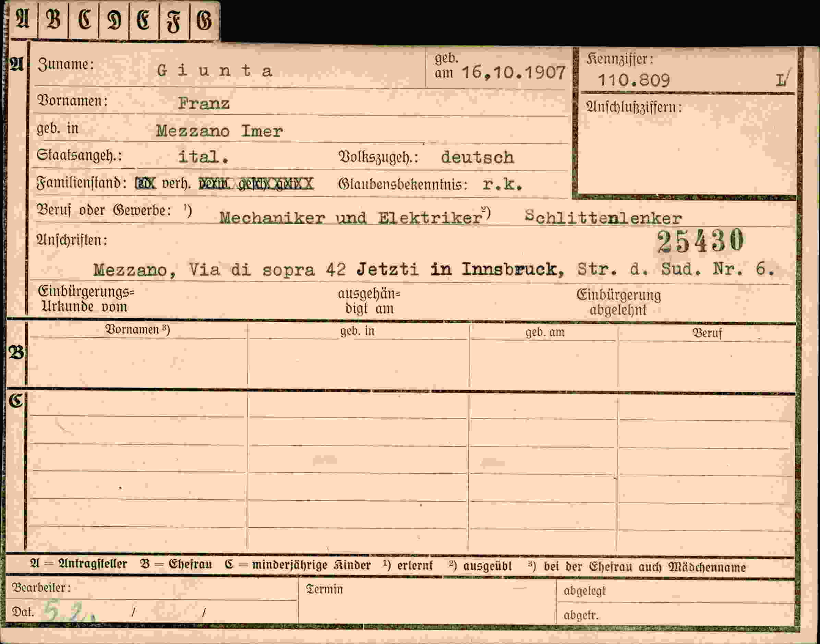Click the section B side marker

(x=16, y=353)
